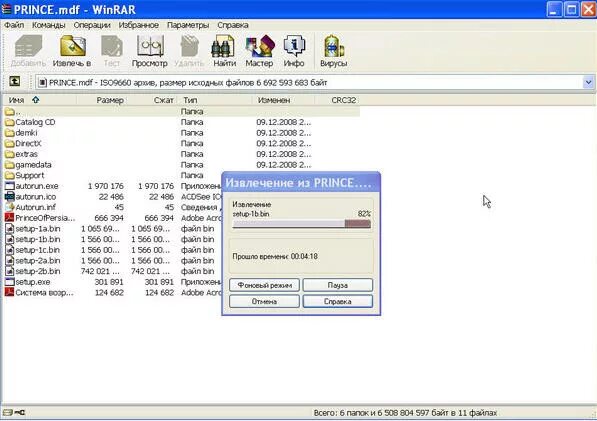Sort by the Размер column header

tap(101, 100)
